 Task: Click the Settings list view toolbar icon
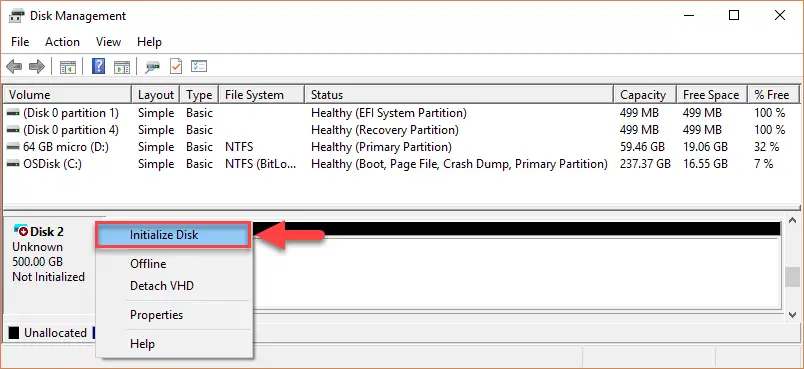pos(198,66)
